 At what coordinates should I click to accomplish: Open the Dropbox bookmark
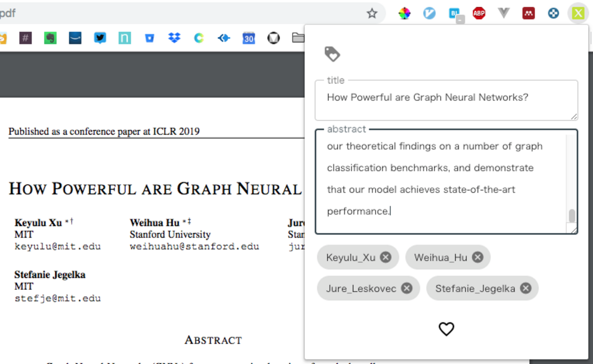174,38
